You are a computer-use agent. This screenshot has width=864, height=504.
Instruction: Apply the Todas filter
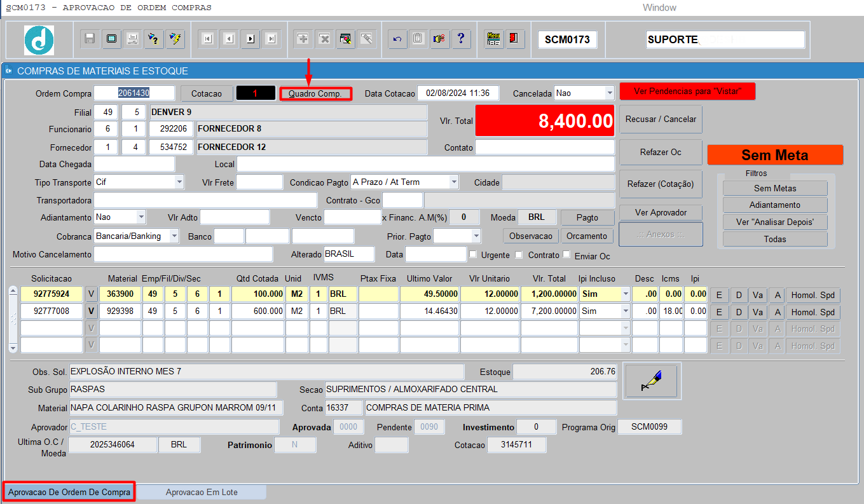point(775,240)
